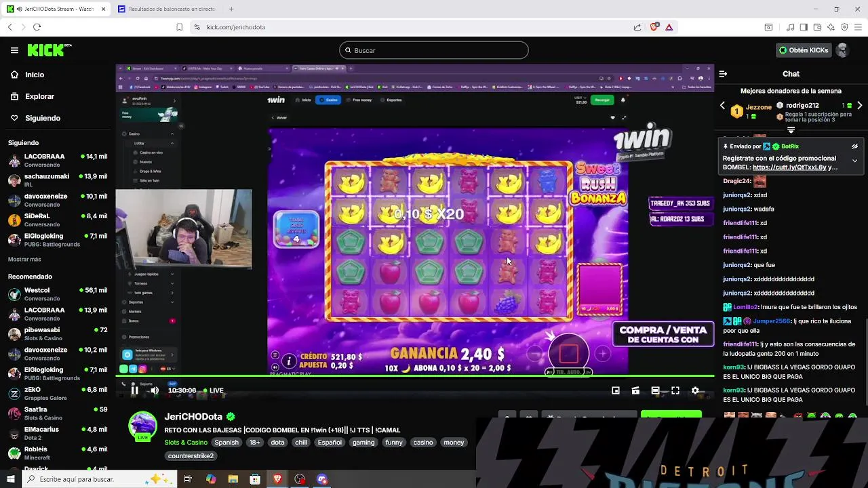Open Brave VPN shield icon
Image resolution: width=868 pixels, height=488 pixels.
[x=844, y=27]
